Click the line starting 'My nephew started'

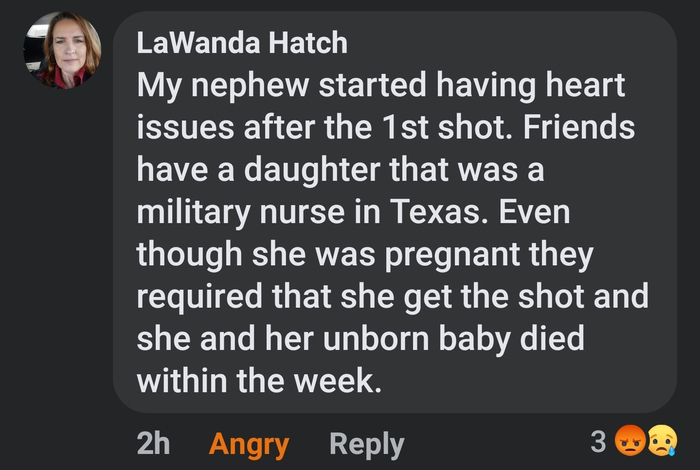pos(381,86)
